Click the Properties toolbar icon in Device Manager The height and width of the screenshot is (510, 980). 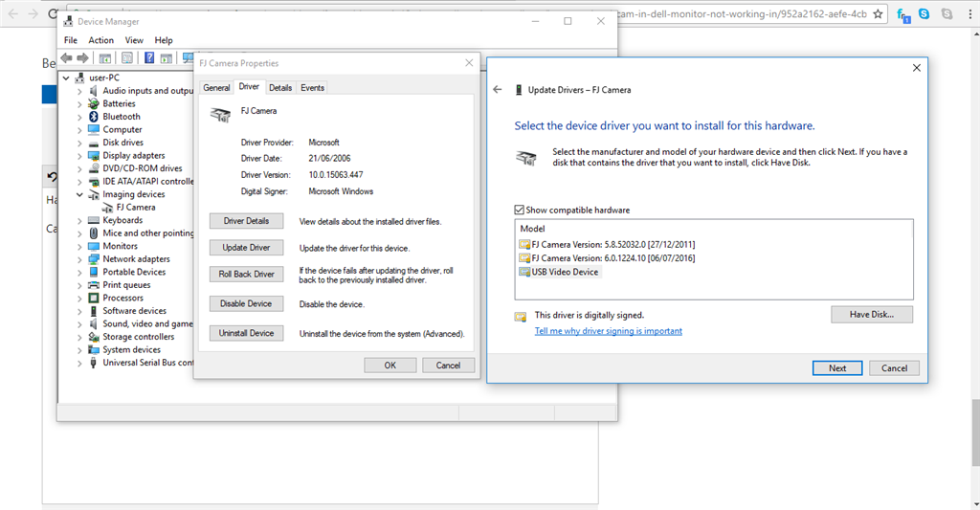pyautogui.click(x=127, y=58)
